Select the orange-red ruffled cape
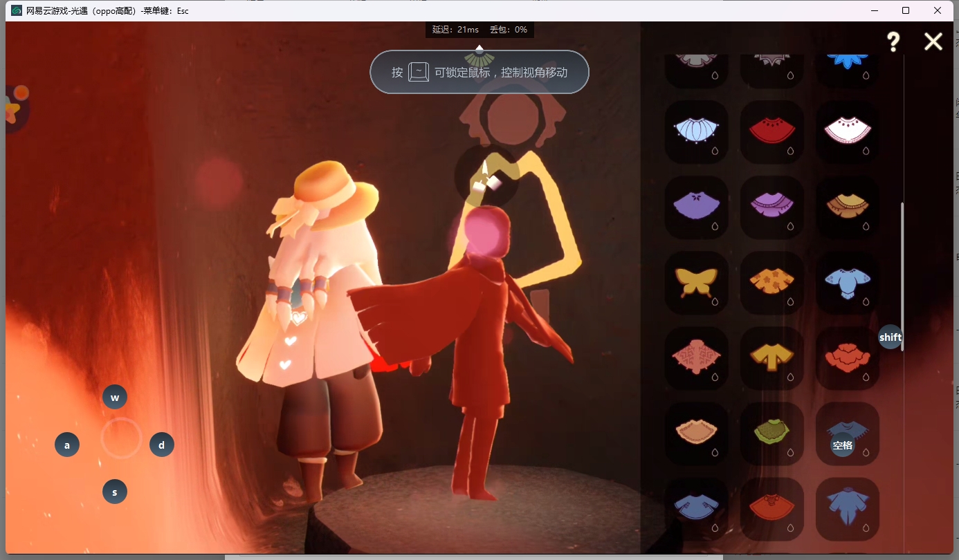Image resolution: width=959 pixels, height=560 pixels. click(848, 357)
